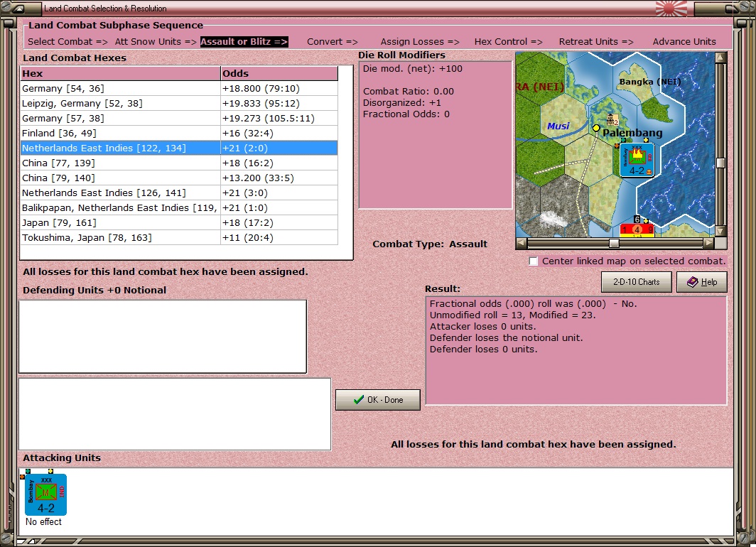Click the Japanese rising sun flag icon

tap(671, 9)
